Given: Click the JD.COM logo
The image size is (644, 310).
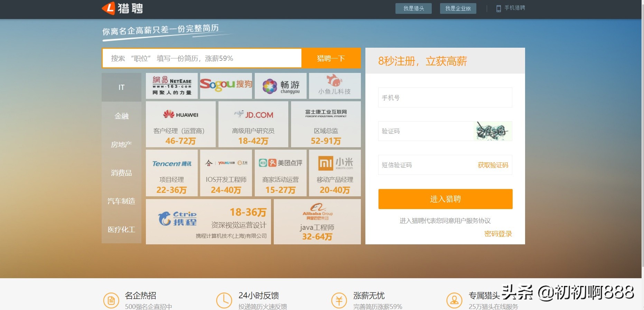Looking at the screenshot, I should (253, 114).
